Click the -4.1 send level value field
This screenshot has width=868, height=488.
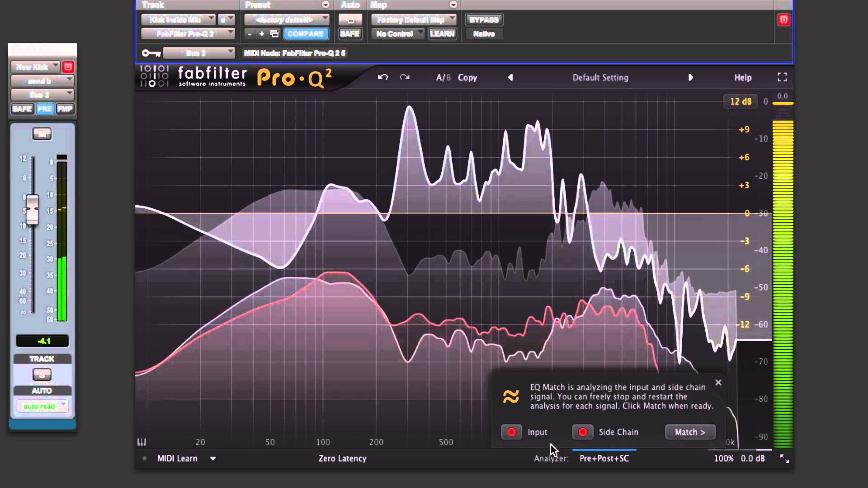[x=42, y=341]
